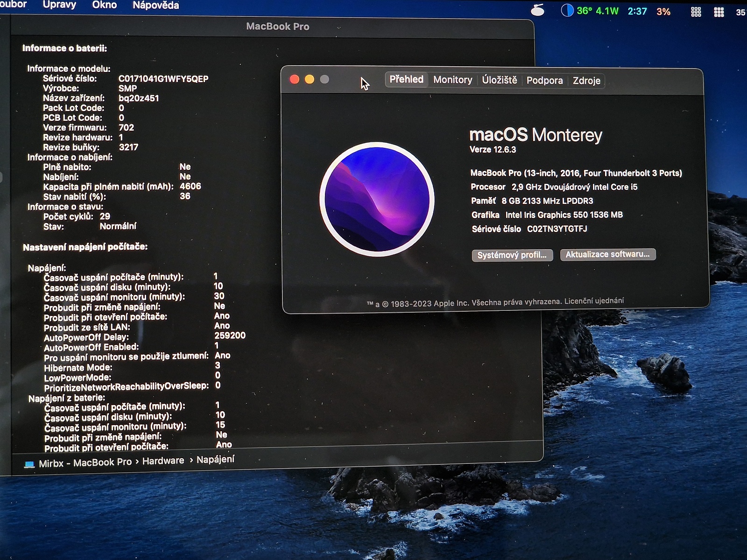Open the filled grid icon in menu bar
This screenshot has height=560, width=747.
click(x=719, y=12)
